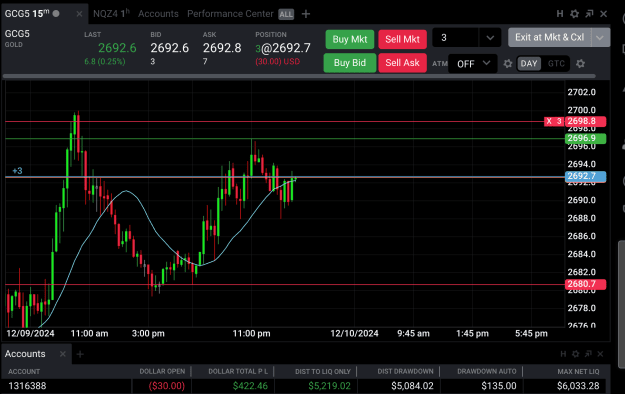Click the horizontal scrollbar under order bar

click(299, 76)
